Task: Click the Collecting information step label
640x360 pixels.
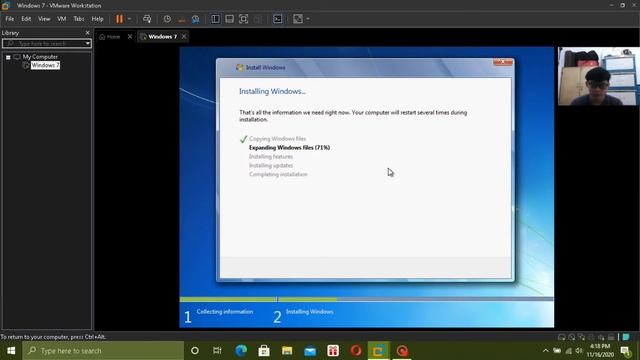Action: point(225,311)
